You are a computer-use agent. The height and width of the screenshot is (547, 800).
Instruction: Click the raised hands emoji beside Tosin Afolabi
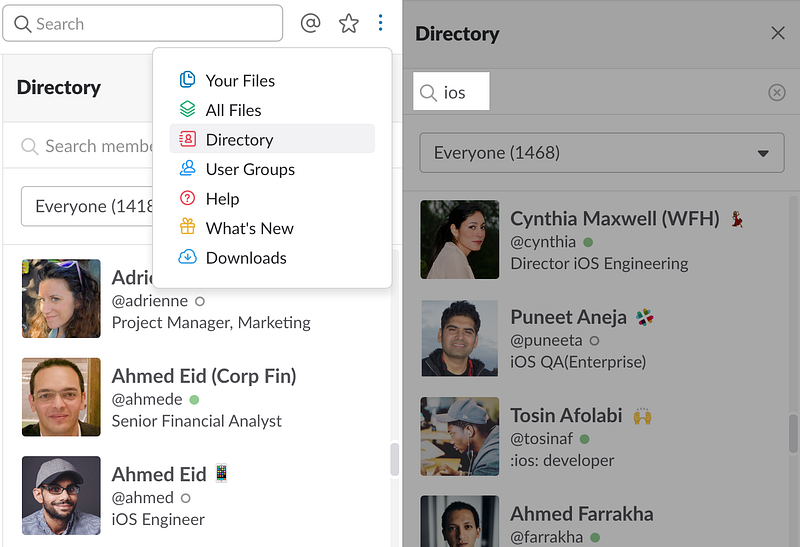tap(642, 416)
